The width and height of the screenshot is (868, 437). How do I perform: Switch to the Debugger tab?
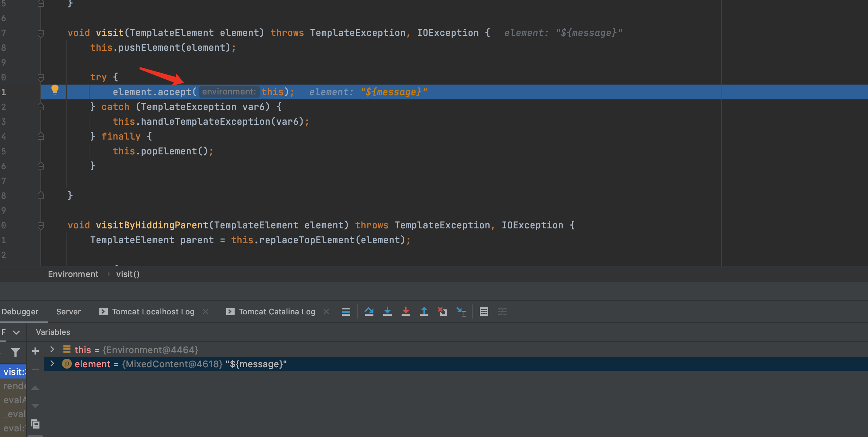(x=20, y=312)
